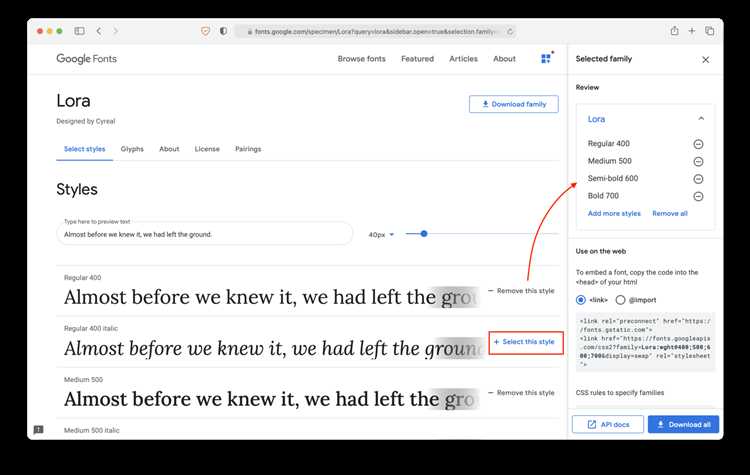Toggle Safari sidebar icon

point(79,31)
